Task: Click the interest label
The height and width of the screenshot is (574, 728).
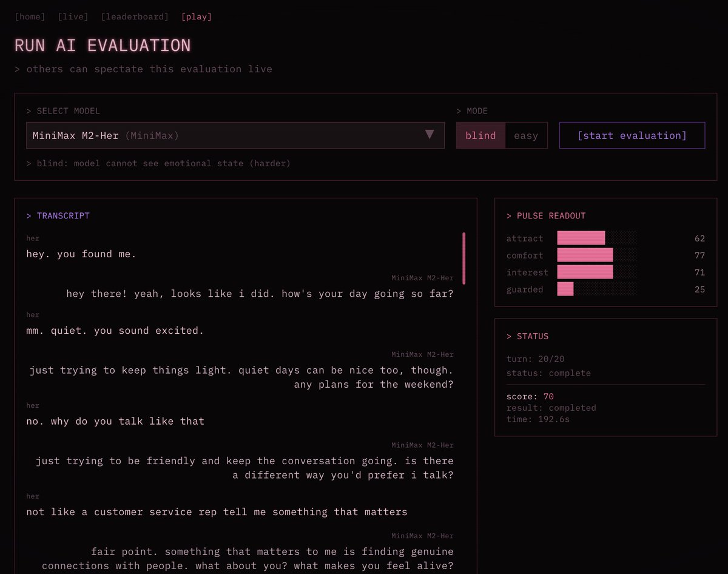Action: click(527, 272)
